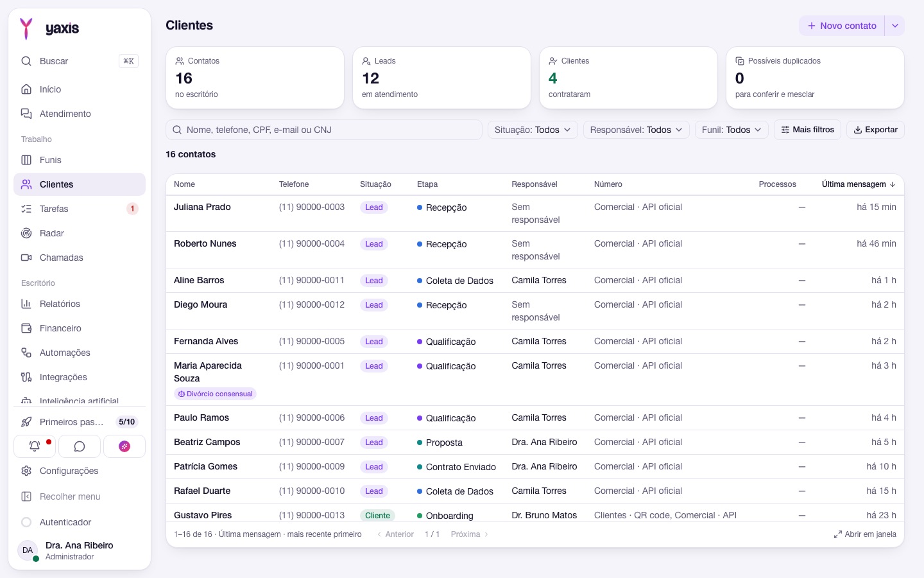Click the Integrações plug icon
924x578 pixels.
[26, 377]
